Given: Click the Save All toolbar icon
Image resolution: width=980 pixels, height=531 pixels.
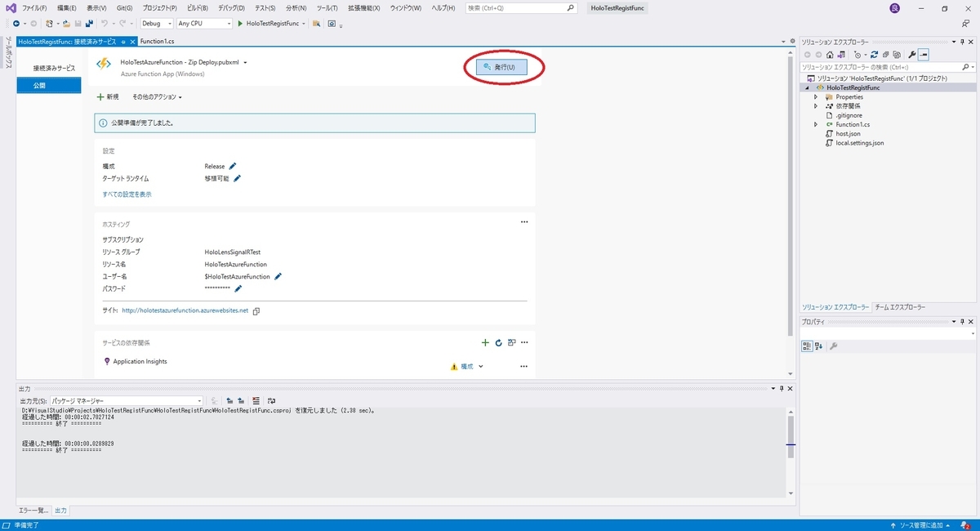Looking at the screenshot, I should pyautogui.click(x=88, y=23).
